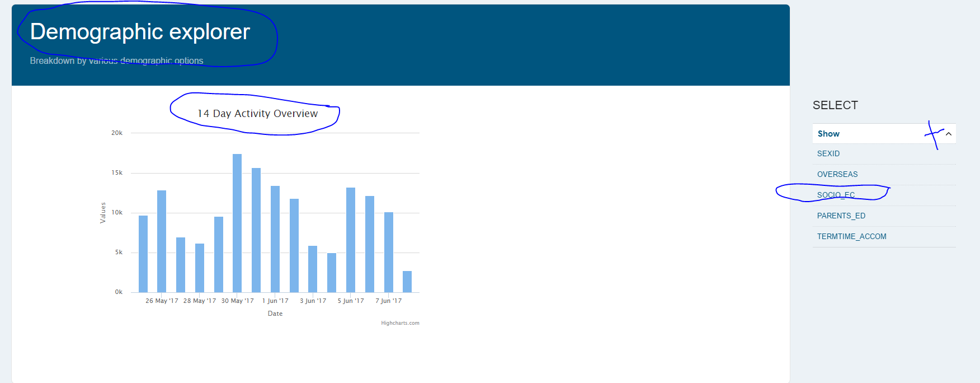Click the 5k y-axis label
This screenshot has height=383, width=980.
pyautogui.click(x=119, y=252)
